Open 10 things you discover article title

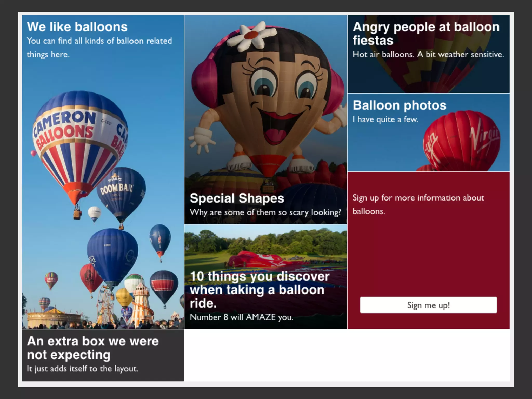259,289
